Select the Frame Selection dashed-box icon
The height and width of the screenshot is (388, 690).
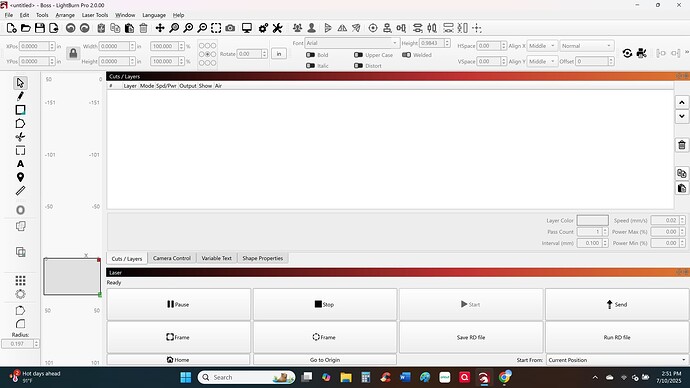tap(216, 28)
